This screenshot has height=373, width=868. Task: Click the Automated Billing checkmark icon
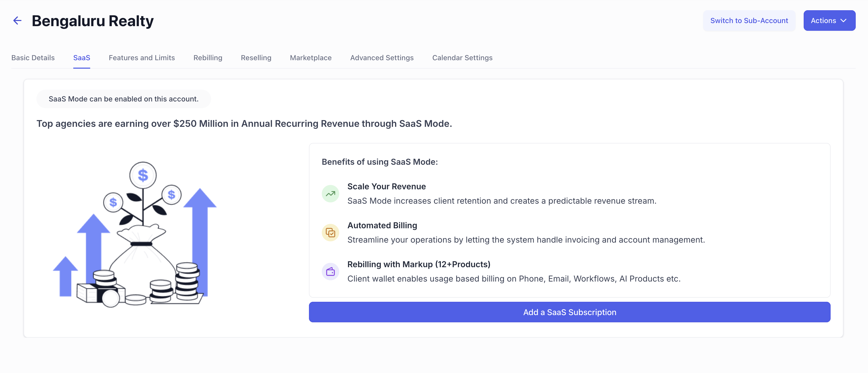[x=330, y=233]
